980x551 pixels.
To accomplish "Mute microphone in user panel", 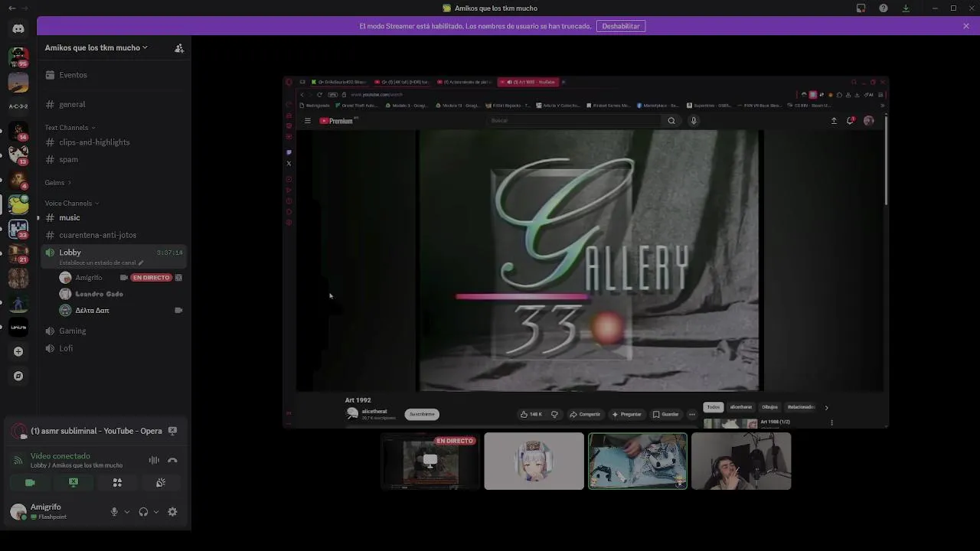I will coord(114,512).
